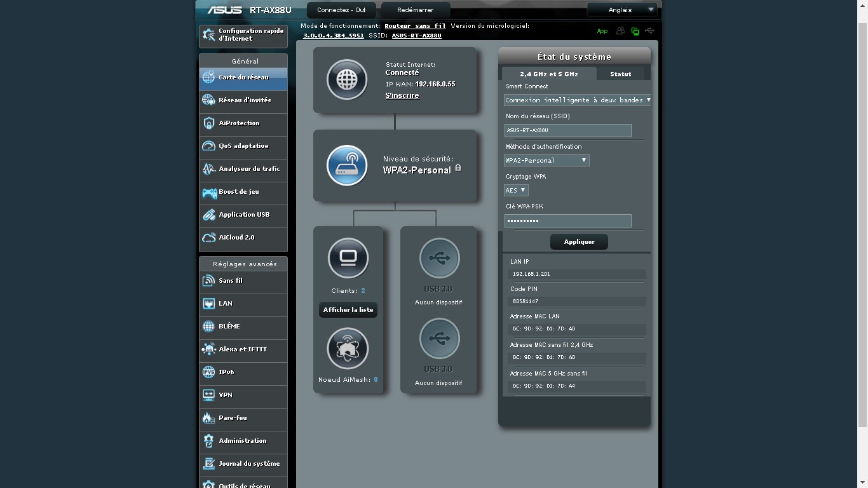This screenshot has width=868, height=488.
Task: Click Code PIN value 80581147
Action: point(526,301)
